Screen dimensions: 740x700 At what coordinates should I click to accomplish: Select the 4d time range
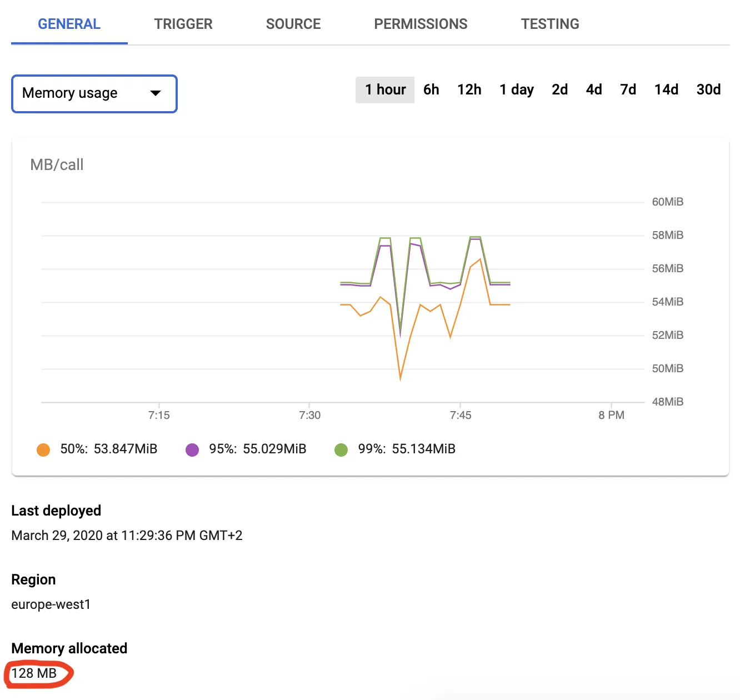(594, 89)
